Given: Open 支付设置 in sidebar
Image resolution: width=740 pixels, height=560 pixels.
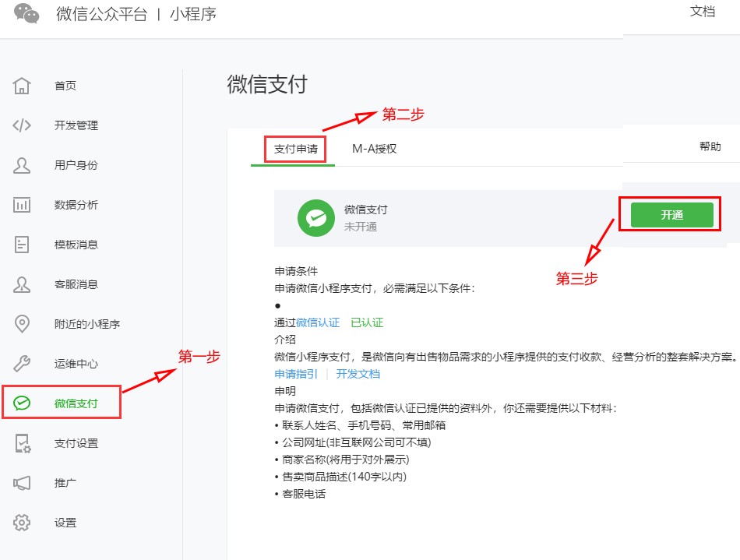Looking at the screenshot, I should (x=76, y=443).
